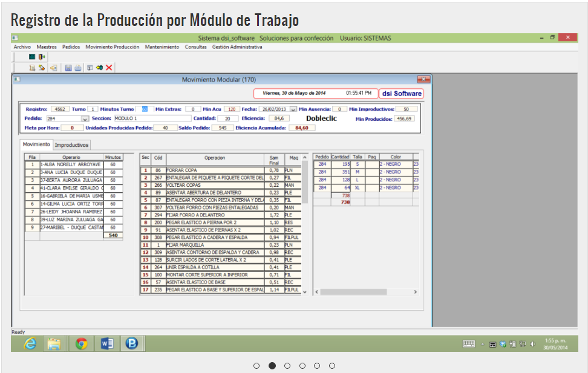Go to first carousel slide dot

tap(256, 366)
